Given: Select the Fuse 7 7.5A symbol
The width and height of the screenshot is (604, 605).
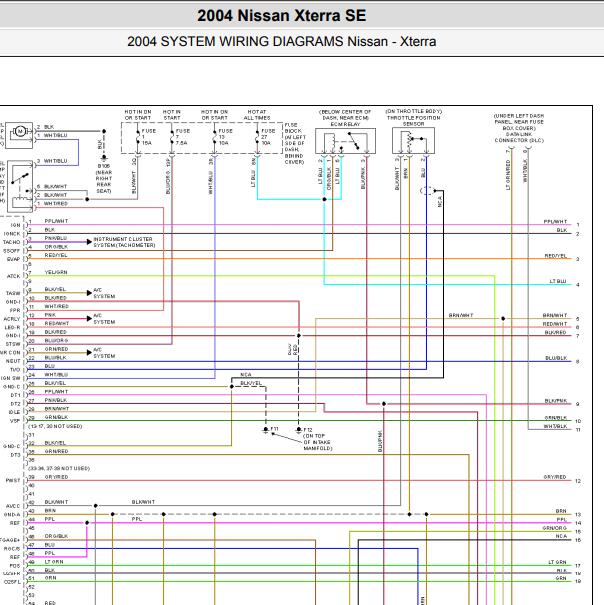Looking at the screenshot, I should (x=172, y=138).
